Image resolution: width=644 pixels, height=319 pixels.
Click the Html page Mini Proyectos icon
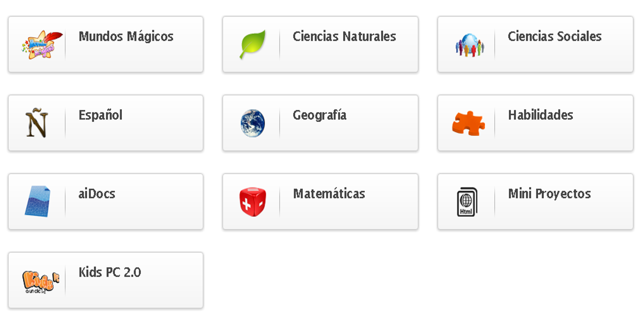(x=467, y=201)
